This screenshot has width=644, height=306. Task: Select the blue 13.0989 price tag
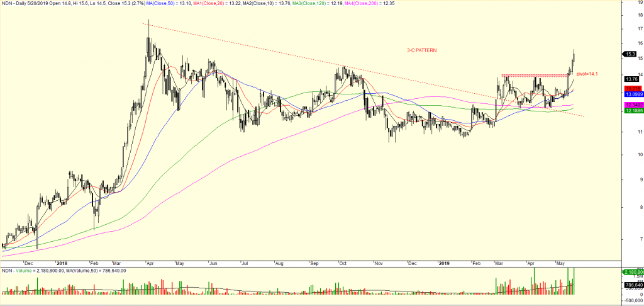631,94
